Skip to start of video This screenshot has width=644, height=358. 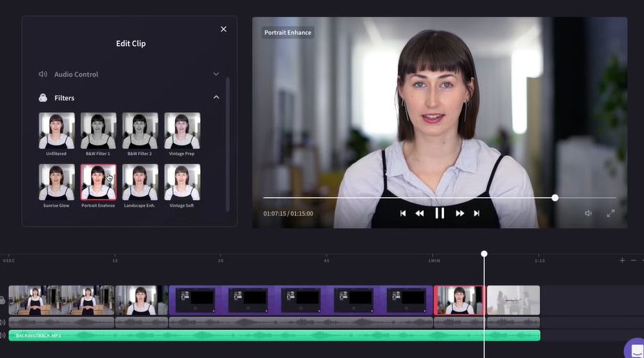click(403, 213)
